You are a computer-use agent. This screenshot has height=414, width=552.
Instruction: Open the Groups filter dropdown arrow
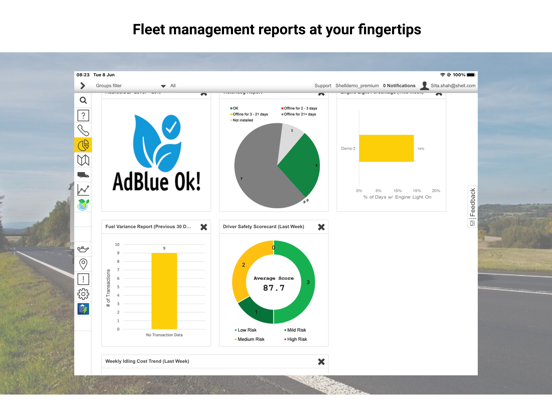click(163, 86)
